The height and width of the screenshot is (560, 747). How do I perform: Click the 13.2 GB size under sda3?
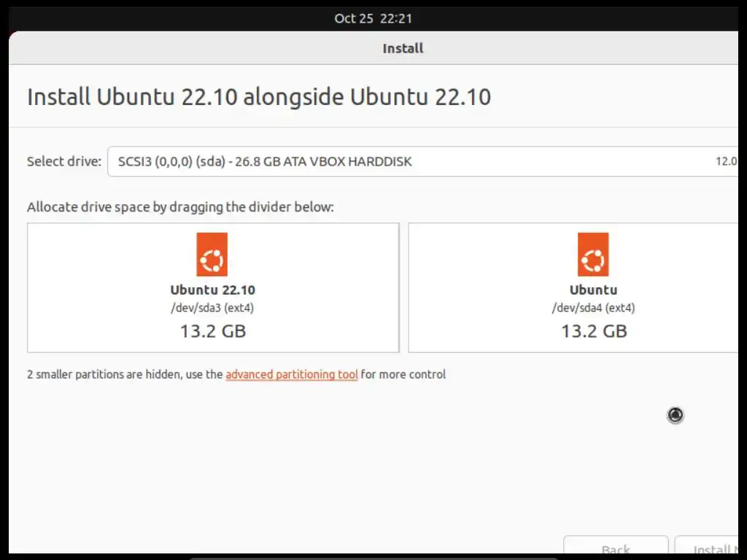tap(212, 331)
